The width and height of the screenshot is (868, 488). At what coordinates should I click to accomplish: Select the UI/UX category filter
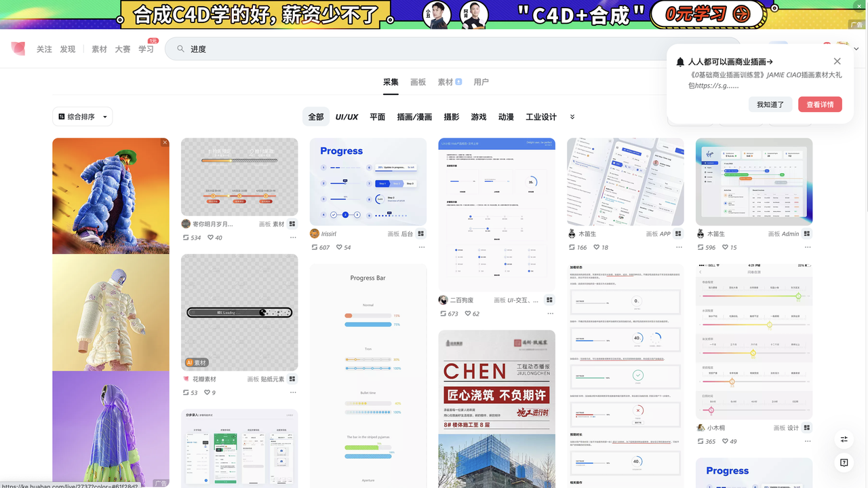tap(347, 117)
